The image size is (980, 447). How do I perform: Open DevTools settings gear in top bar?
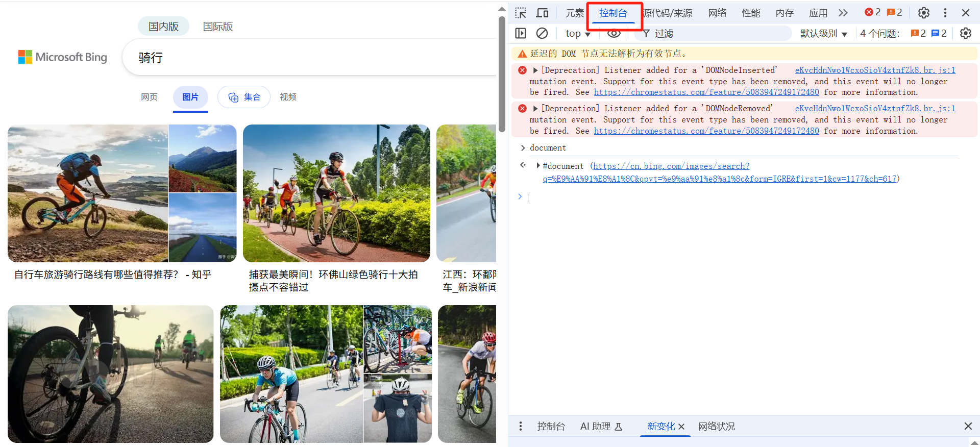(924, 13)
